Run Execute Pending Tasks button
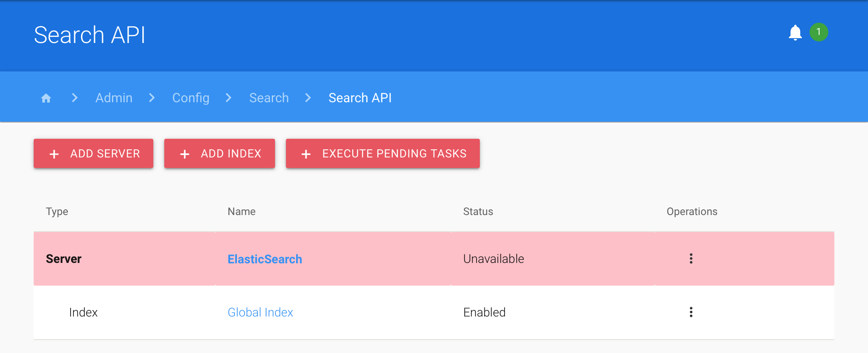Screen dimensions: 868x353 pos(382,153)
